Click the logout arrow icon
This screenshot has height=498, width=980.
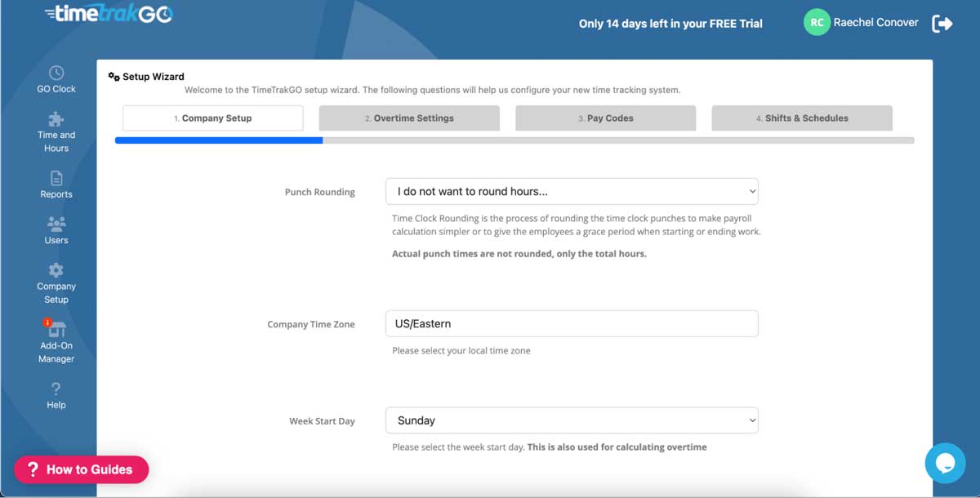[x=942, y=23]
